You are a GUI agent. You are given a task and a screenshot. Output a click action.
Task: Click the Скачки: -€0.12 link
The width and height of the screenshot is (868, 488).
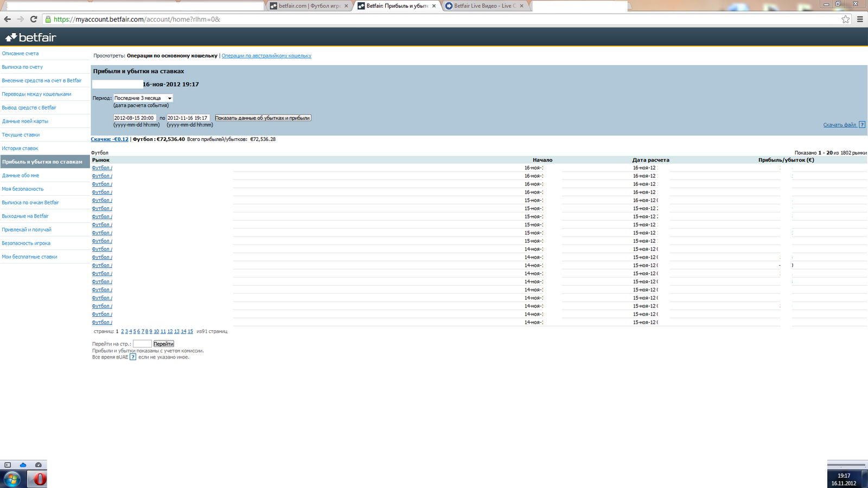click(x=110, y=139)
